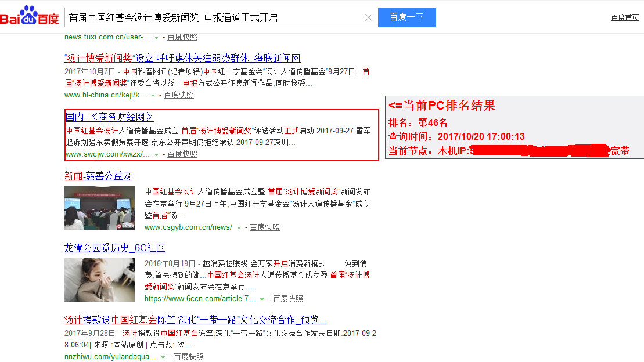Click the girl photo thumbnail

click(x=99, y=280)
